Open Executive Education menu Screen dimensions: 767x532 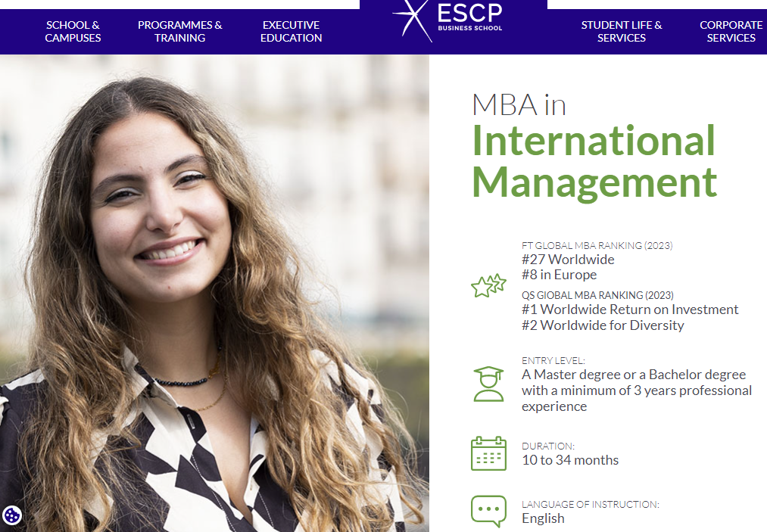point(291,31)
